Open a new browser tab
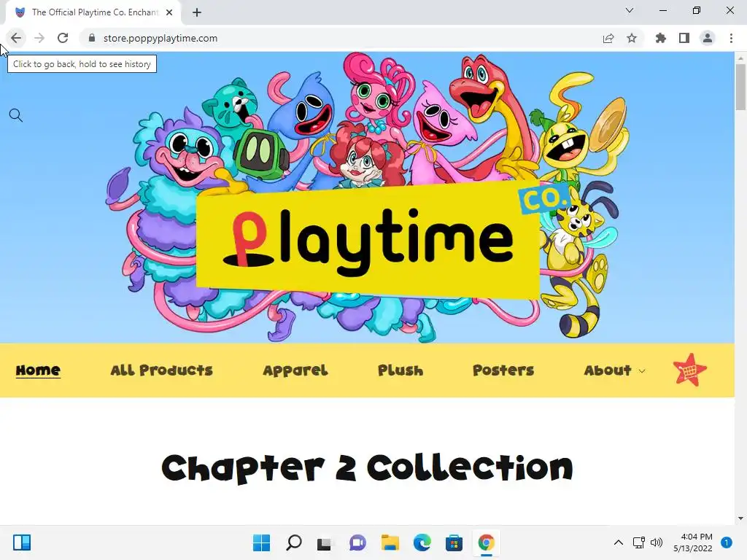This screenshot has width=747, height=560. (x=197, y=12)
